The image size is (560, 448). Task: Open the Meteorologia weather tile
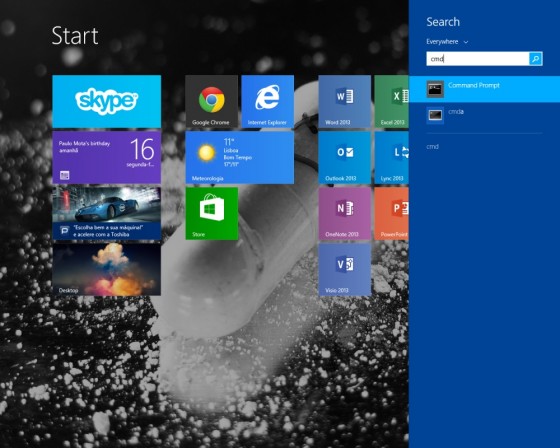pos(240,158)
